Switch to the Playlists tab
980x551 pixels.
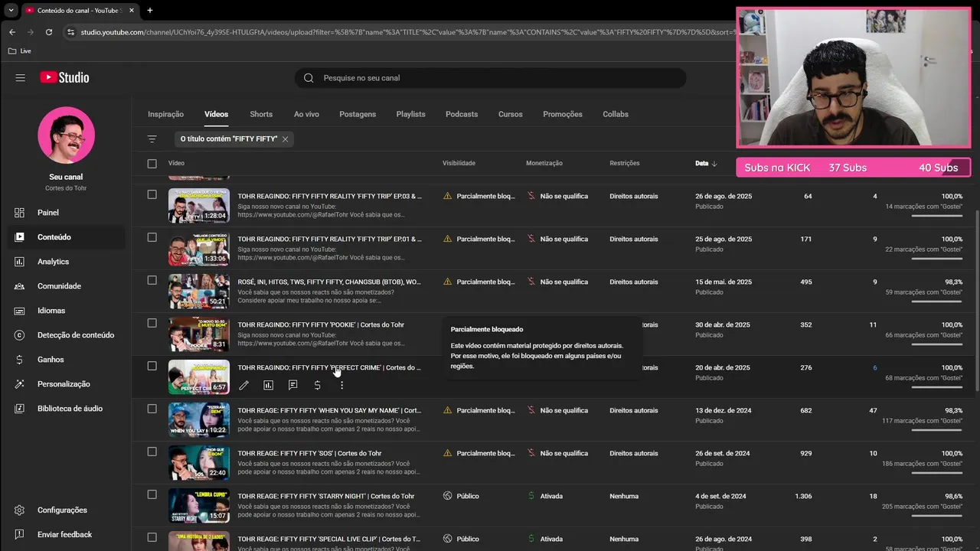pos(410,114)
